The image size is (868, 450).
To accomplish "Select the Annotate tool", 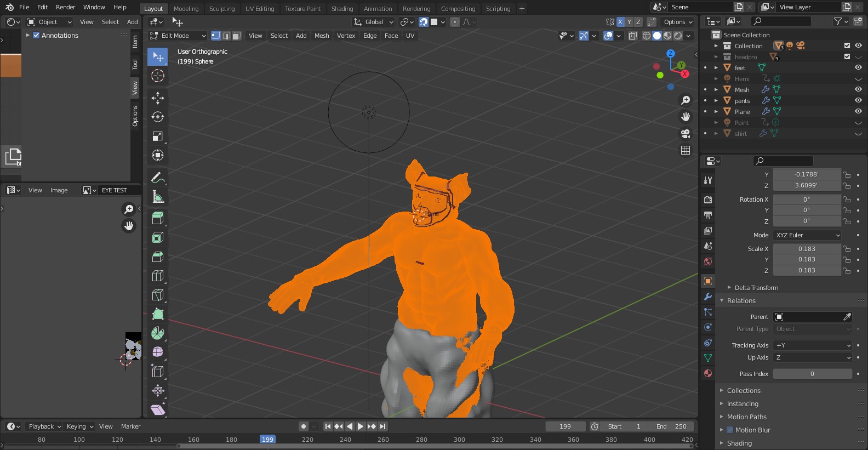I will point(158,178).
